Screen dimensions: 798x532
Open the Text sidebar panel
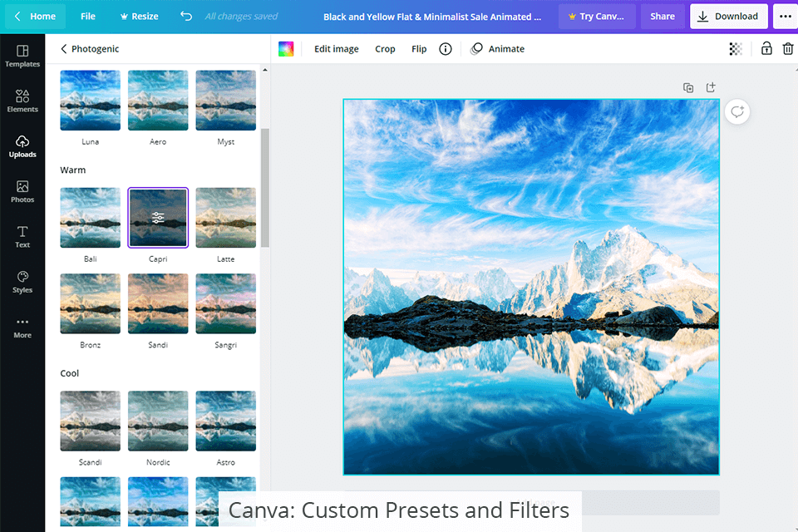(x=22, y=237)
